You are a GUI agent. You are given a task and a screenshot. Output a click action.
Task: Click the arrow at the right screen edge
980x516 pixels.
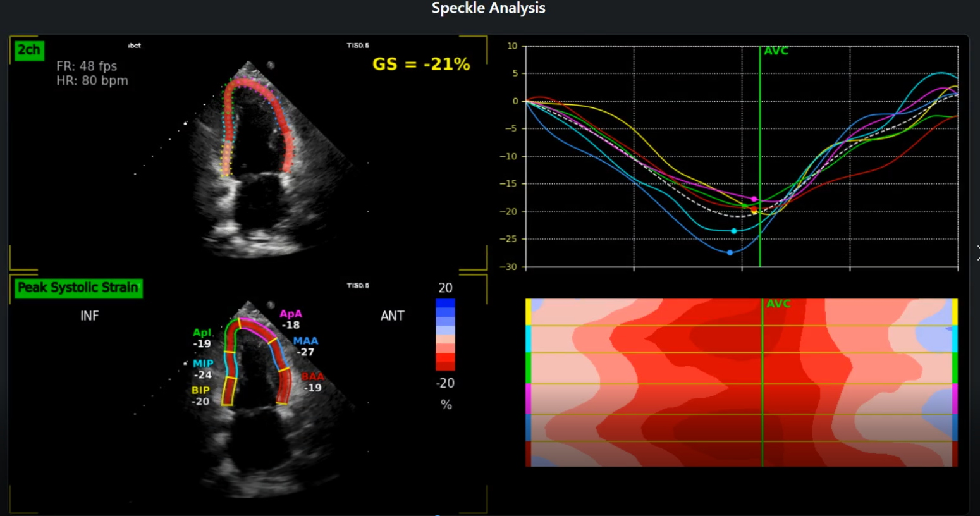coord(977,253)
